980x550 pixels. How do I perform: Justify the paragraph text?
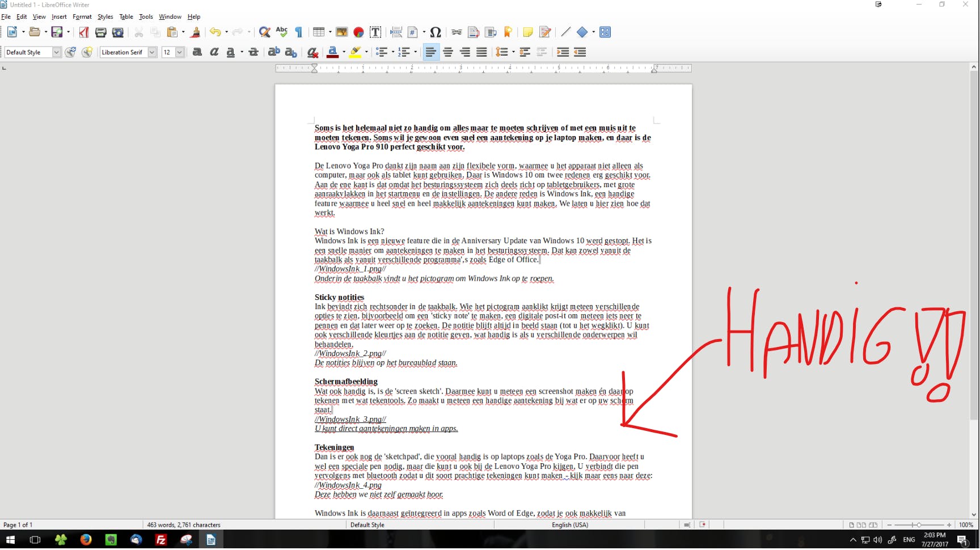click(x=481, y=53)
